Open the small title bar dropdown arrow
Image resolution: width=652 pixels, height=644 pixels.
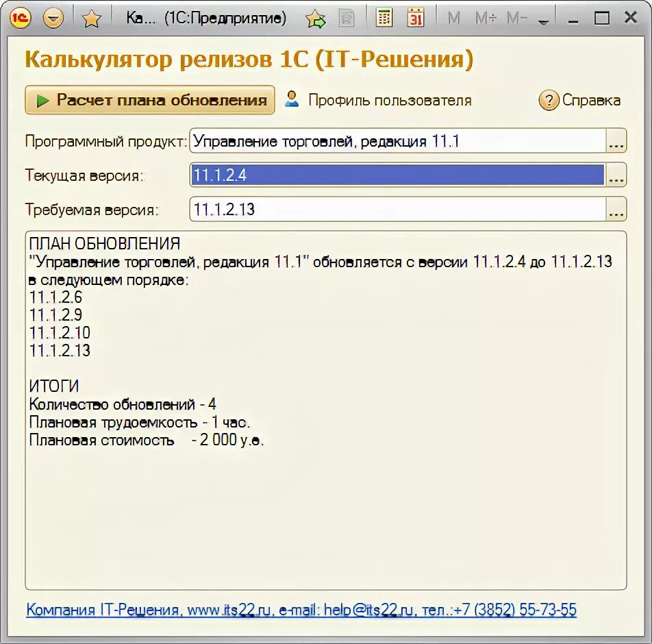[543, 22]
